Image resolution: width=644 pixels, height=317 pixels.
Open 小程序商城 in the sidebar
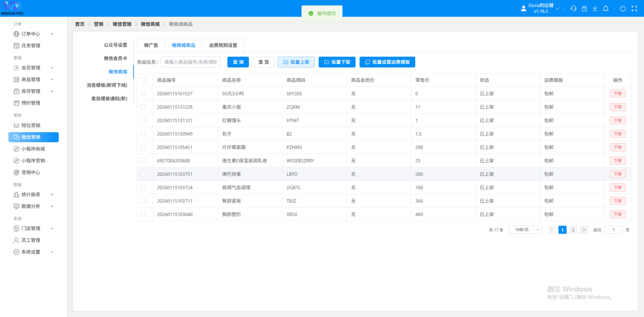coord(33,149)
